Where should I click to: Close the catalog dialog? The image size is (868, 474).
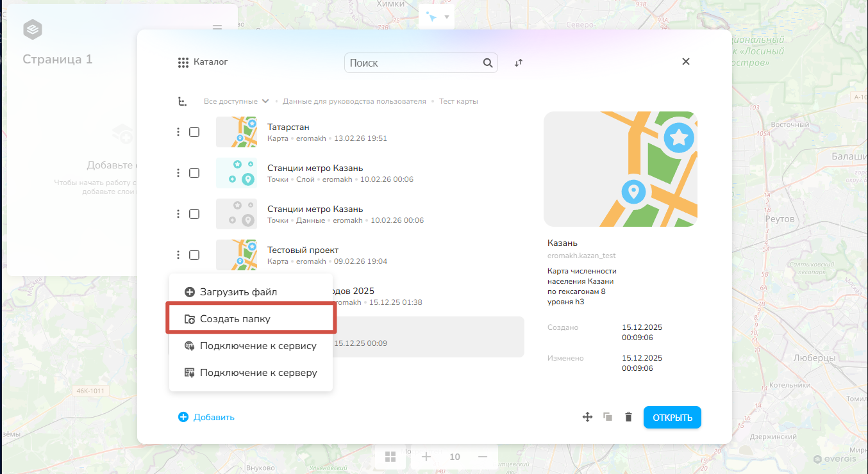[x=686, y=61]
